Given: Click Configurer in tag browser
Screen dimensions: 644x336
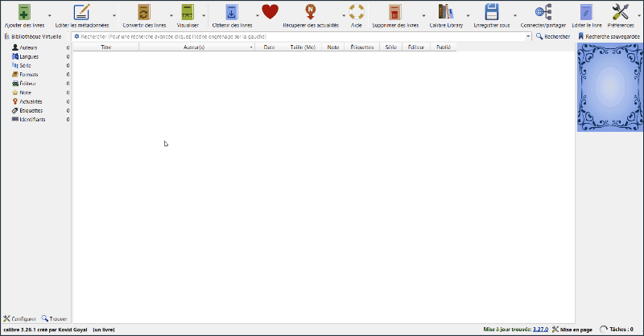Looking at the screenshot, I should (x=19, y=319).
